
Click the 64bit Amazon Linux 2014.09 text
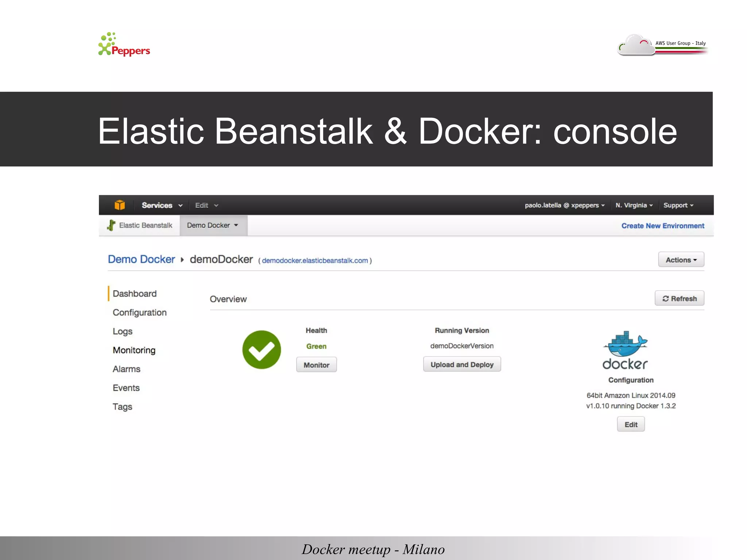pyautogui.click(x=631, y=396)
